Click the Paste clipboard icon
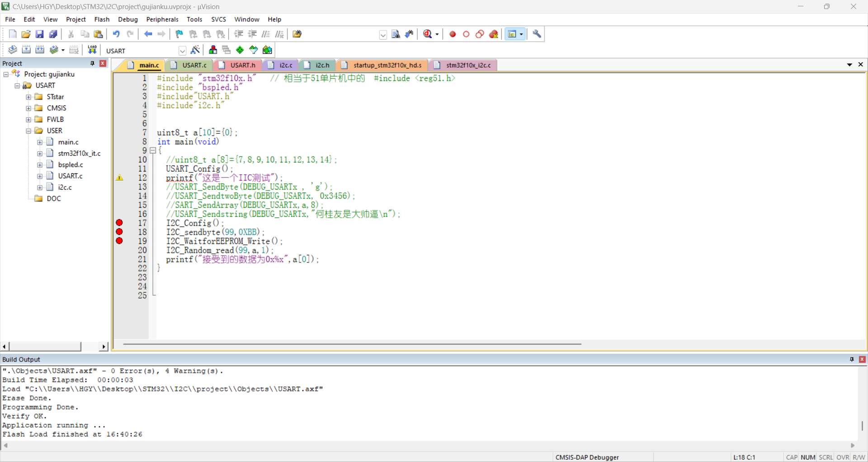868x462 pixels. pyautogui.click(x=98, y=34)
